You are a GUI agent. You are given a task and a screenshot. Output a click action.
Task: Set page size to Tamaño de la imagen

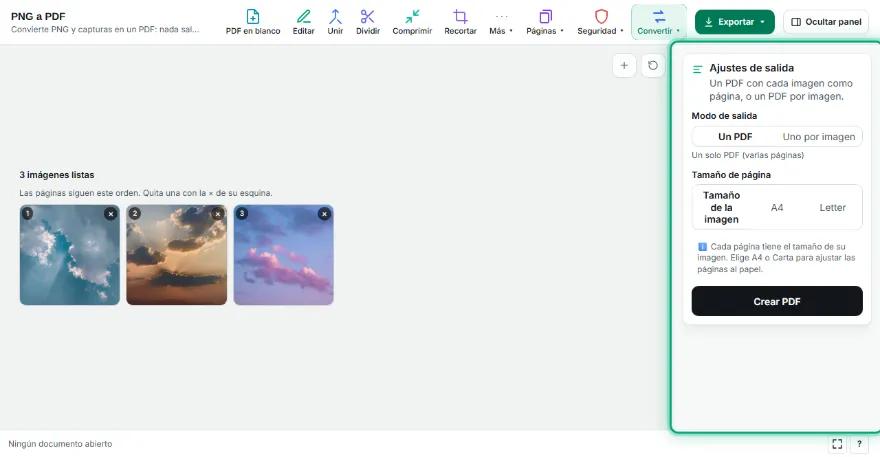coord(721,207)
